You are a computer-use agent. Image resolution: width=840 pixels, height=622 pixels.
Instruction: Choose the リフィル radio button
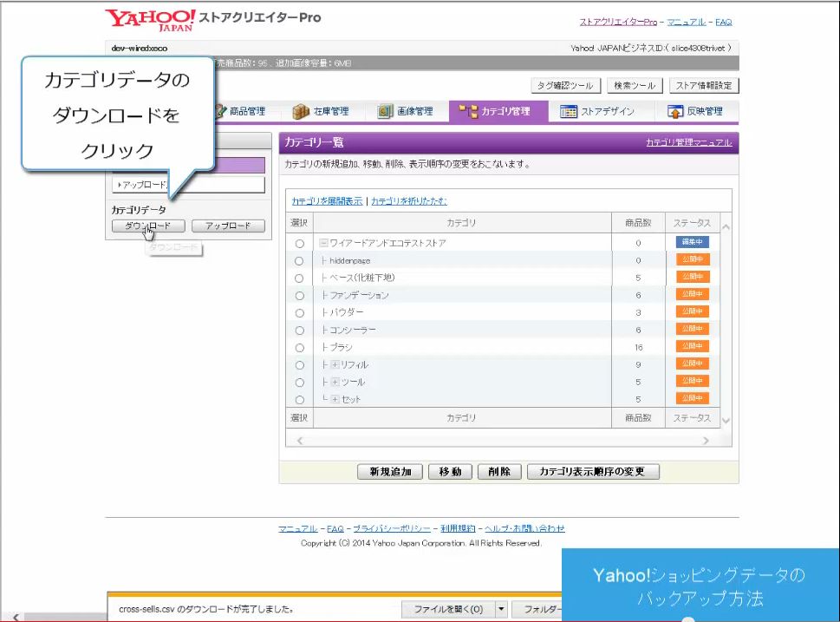click(x=299, y=365)
